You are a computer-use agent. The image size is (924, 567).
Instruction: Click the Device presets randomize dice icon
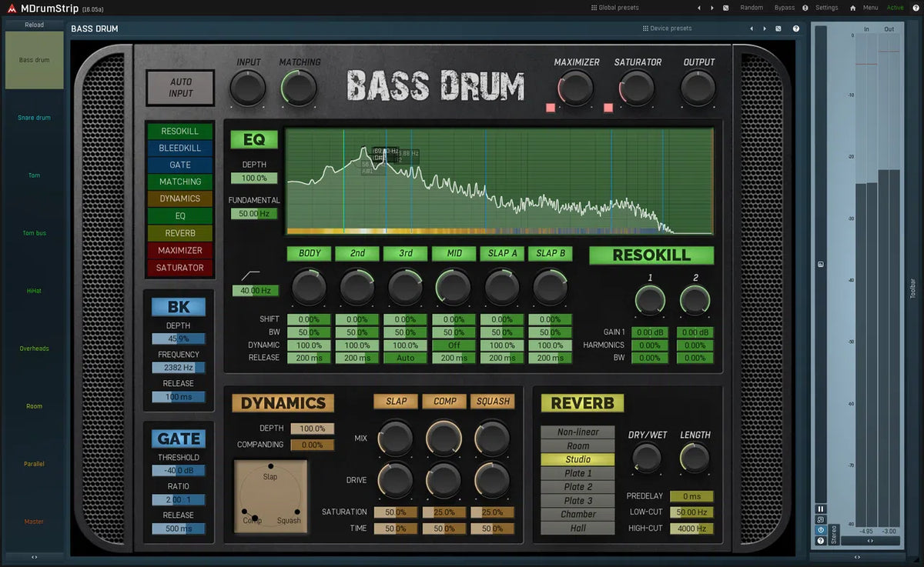(778, 28)
